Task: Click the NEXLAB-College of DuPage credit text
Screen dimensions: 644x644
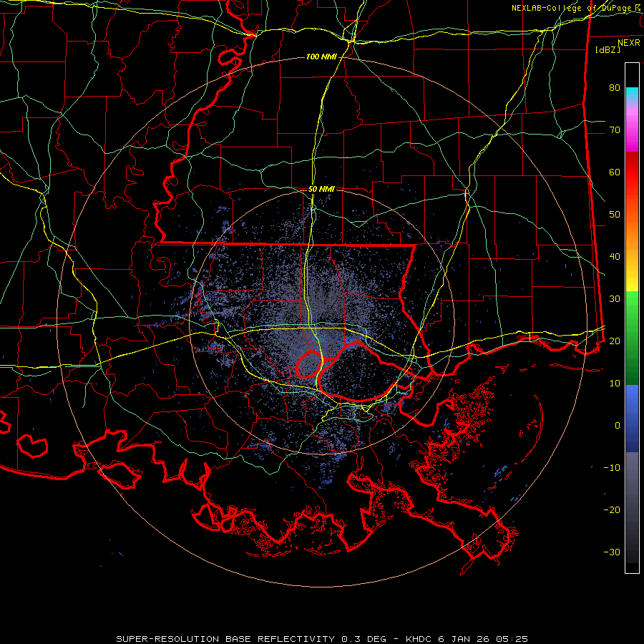Action: point(576,8)
